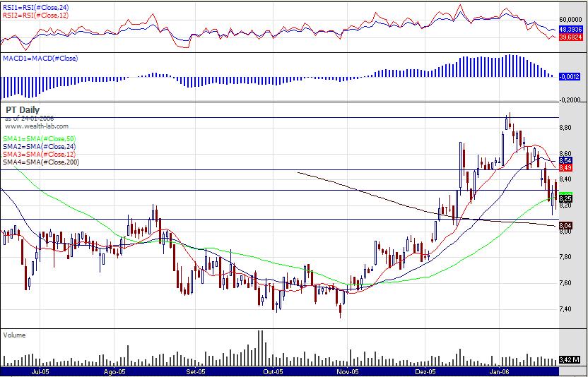The height and width of the screenshot is (377, 588).
Task: Click the 8,80 price axis label
Action: [x=565, y=128]
